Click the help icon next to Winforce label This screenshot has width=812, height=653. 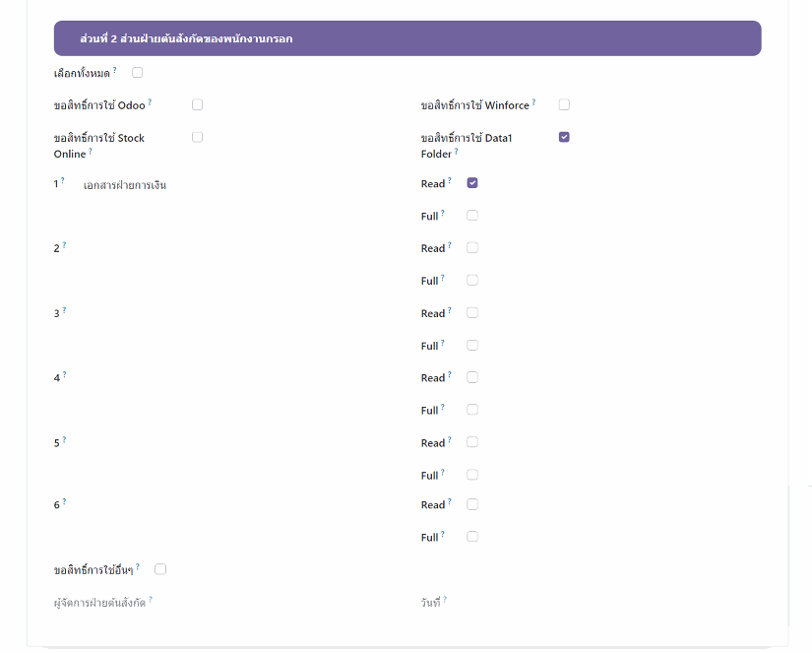pyautogui.click(x=533, y=102)
